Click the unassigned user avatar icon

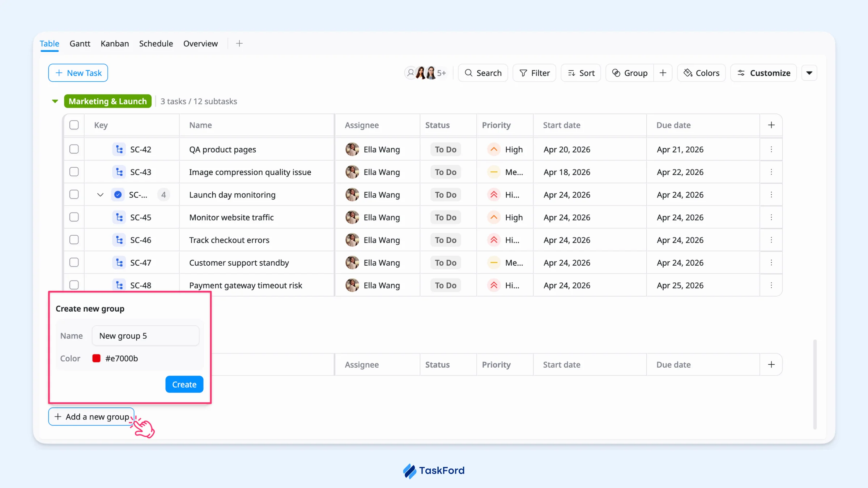410,73
